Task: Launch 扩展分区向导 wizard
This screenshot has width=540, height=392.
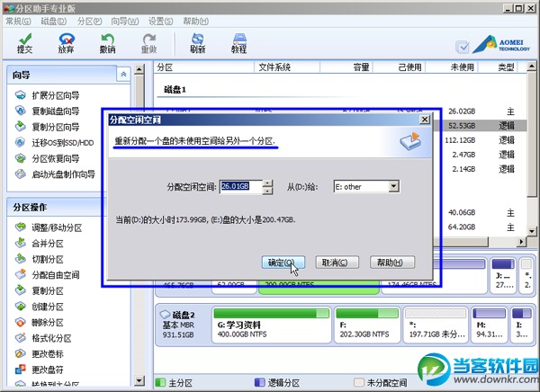Action: click(48, 95)
